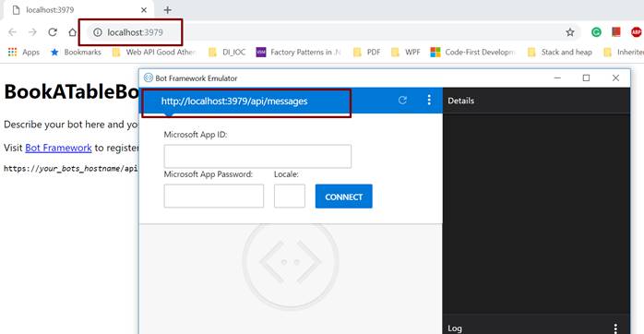Select the localhost:3979 browser tab
Image resolution: width=644 pixels, height=334 pixels.
78,10
